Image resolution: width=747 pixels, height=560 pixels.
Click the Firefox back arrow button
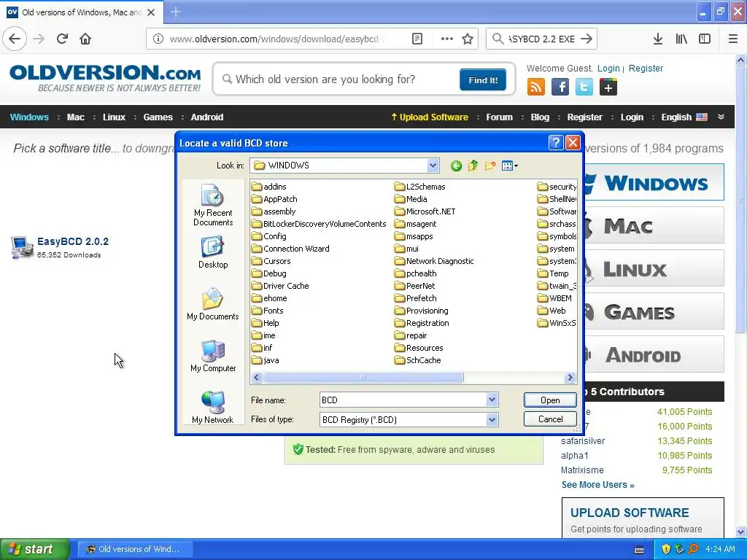tap(15, 39)
